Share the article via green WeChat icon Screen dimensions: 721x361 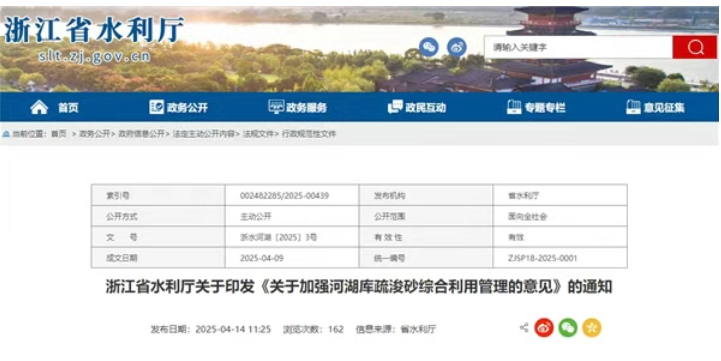coord(568,328)
